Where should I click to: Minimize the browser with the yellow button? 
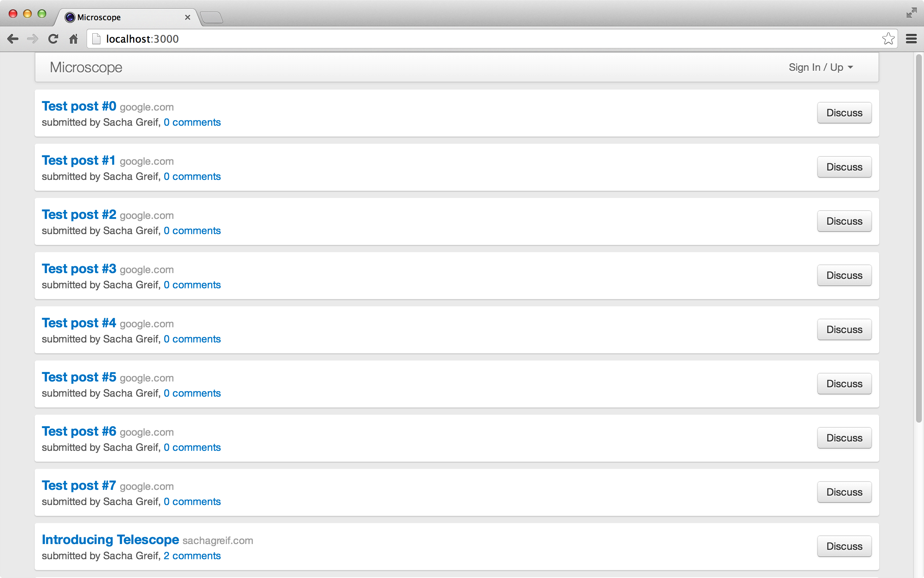(x=27, y=14)
